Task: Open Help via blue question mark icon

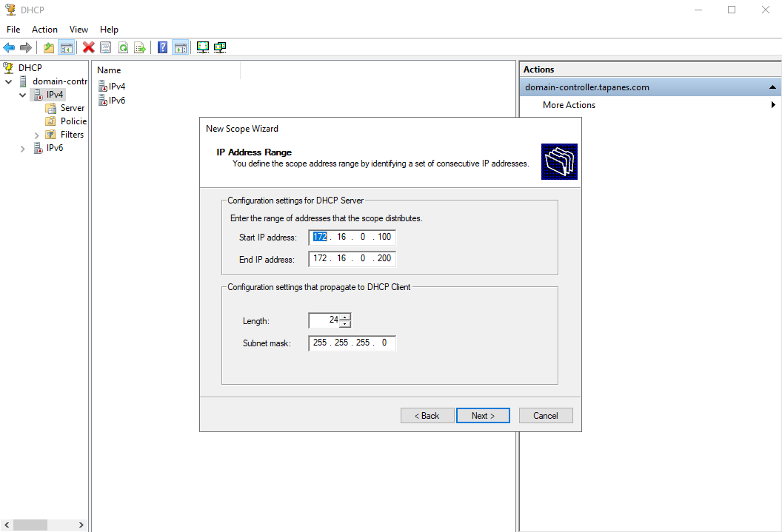Action: point(163,47)
